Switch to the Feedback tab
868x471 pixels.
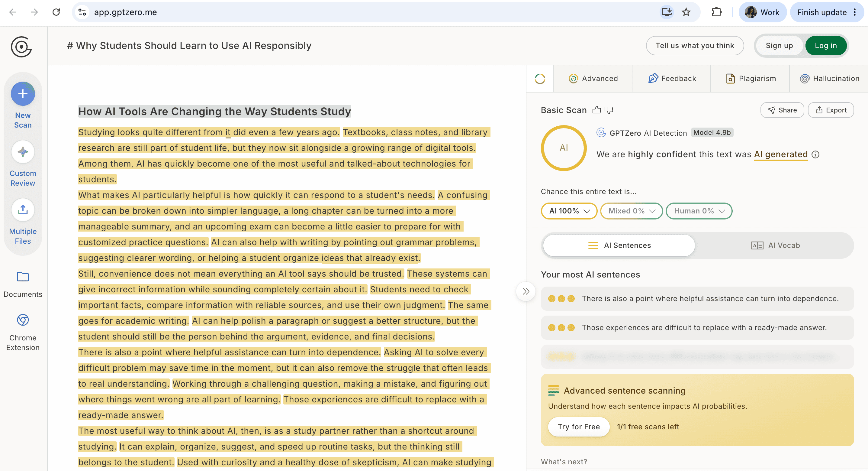pos(672,79)
